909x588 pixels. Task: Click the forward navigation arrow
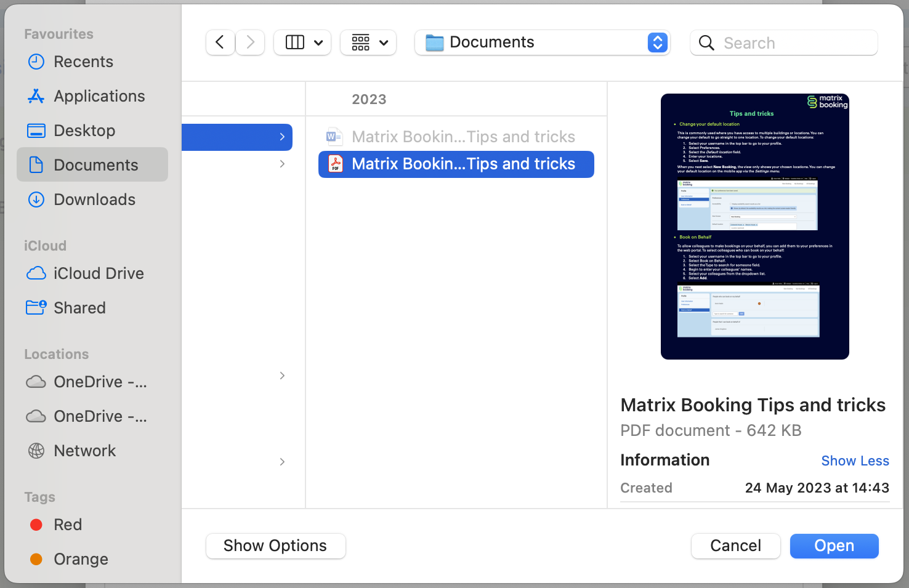(x=250, y=42)
